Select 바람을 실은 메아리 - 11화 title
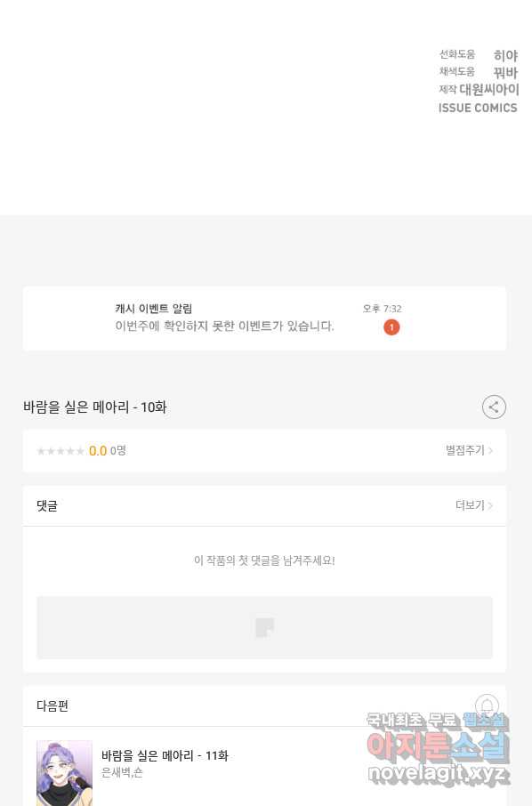532x806 pixels. coord(165,755)
